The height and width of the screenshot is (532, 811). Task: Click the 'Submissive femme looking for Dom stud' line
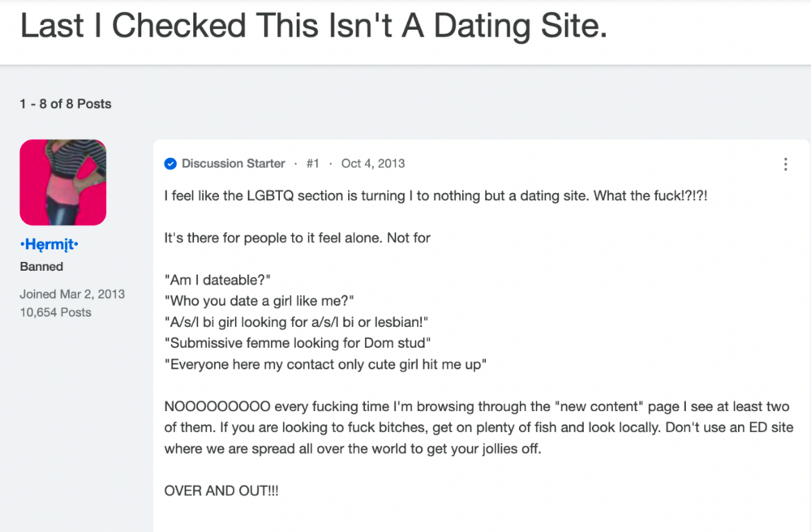click(x=298, y=343)
